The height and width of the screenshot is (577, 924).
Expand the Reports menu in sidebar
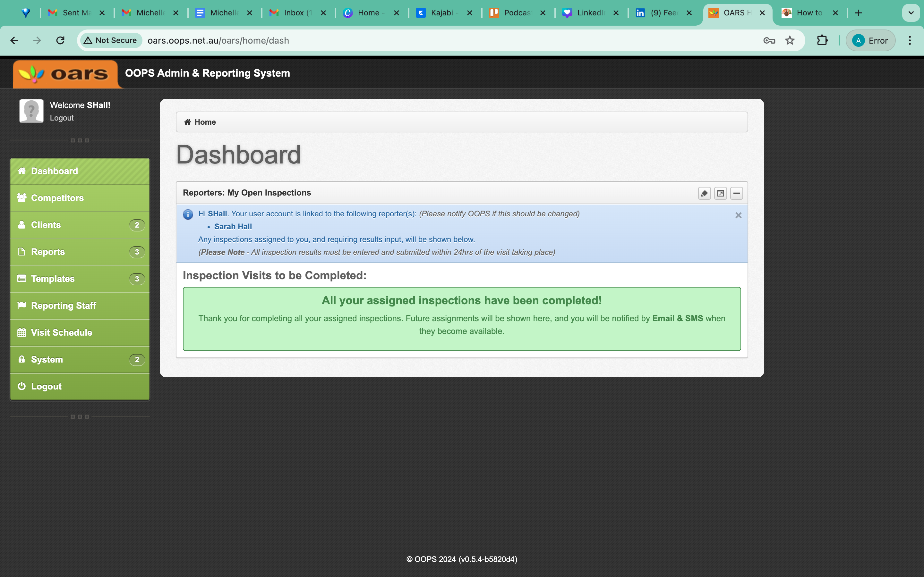pyautogui.click(x=80, y=252)
